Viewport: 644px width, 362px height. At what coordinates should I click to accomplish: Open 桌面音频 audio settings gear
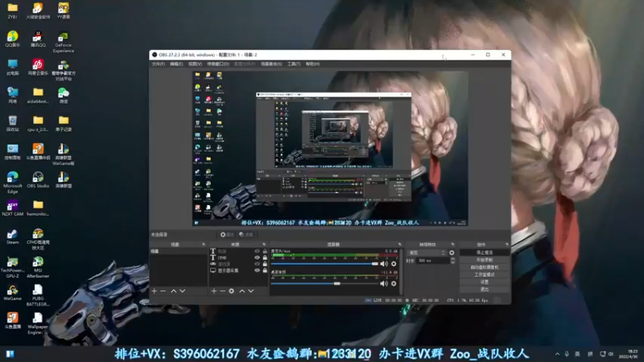pos(394,284)
